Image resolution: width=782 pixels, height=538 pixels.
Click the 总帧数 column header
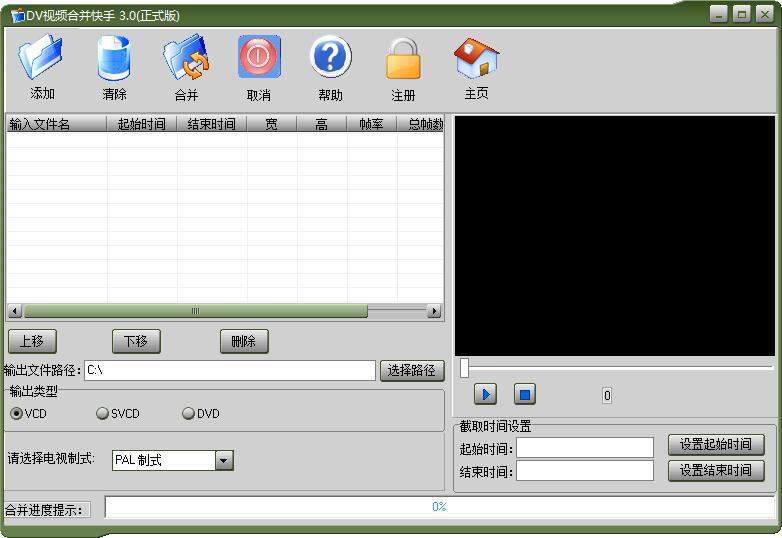tap(420, 124)
